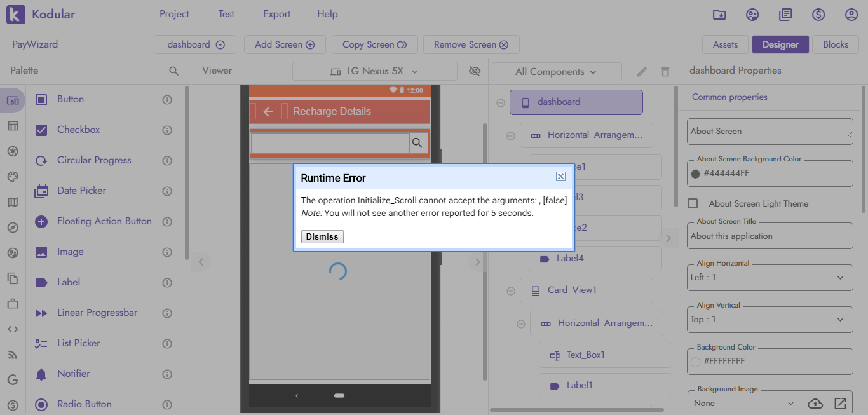
Task: Pick About Screen Background Color swatch
Action: coord(695,173)
